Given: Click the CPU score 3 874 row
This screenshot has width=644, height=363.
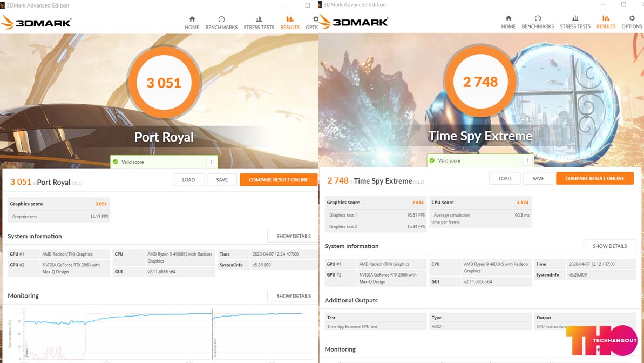Looking at the screenshot, I should tap(480, 203).
